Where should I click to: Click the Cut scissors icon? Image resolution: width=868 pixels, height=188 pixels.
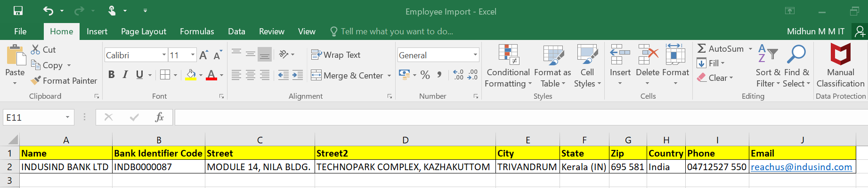click(35, 49)
